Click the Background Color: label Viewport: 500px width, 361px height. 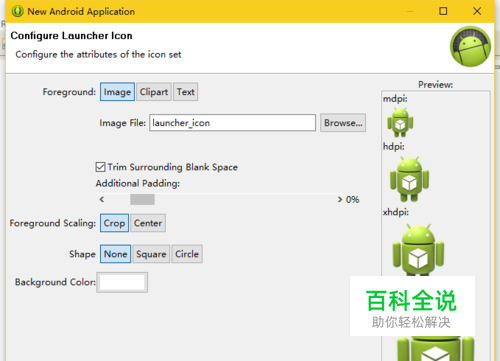pos(55,282)
